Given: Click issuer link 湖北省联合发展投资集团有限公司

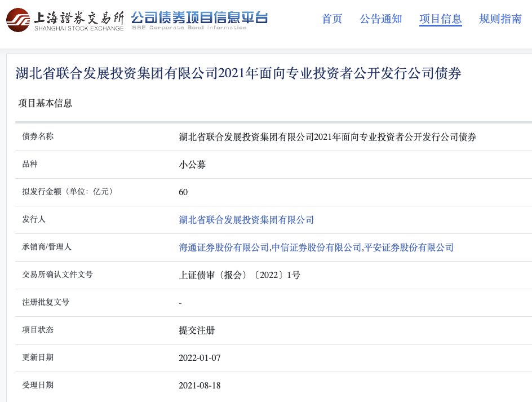Looking at the screenshot, I should coord(246,220).
